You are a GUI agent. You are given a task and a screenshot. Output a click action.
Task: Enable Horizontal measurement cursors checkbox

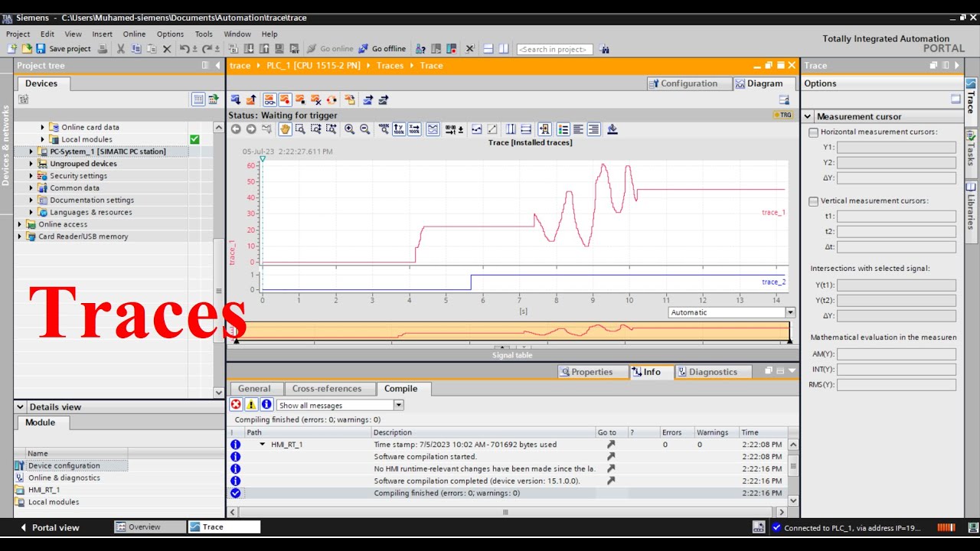(x=814, y=132)
